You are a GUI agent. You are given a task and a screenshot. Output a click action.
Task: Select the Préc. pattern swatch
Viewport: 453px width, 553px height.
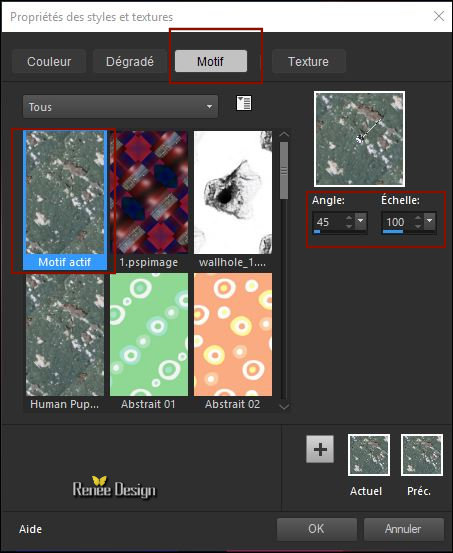pos(422,455)
